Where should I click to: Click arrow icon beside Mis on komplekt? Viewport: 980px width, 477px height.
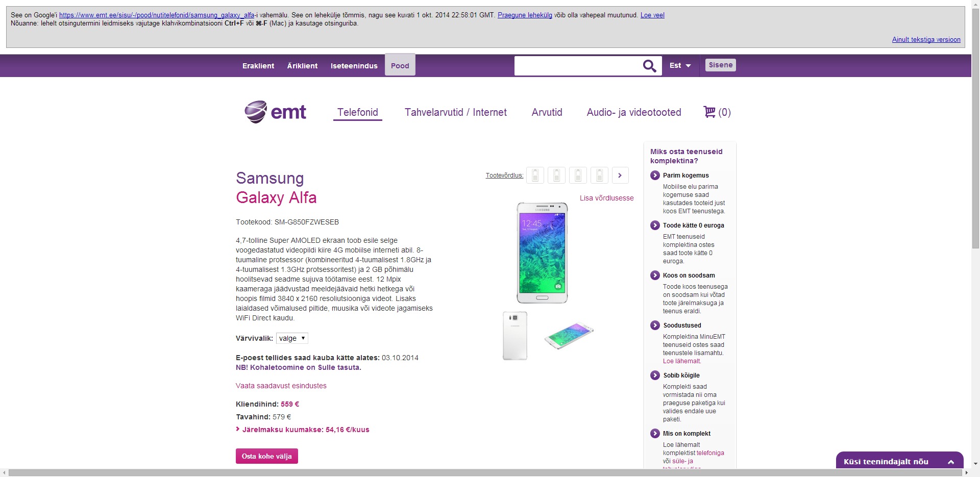tap(655, 434)
